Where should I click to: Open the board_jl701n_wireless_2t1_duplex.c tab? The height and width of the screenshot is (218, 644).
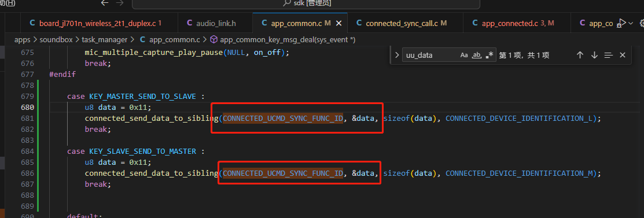[x=98, y=23]
